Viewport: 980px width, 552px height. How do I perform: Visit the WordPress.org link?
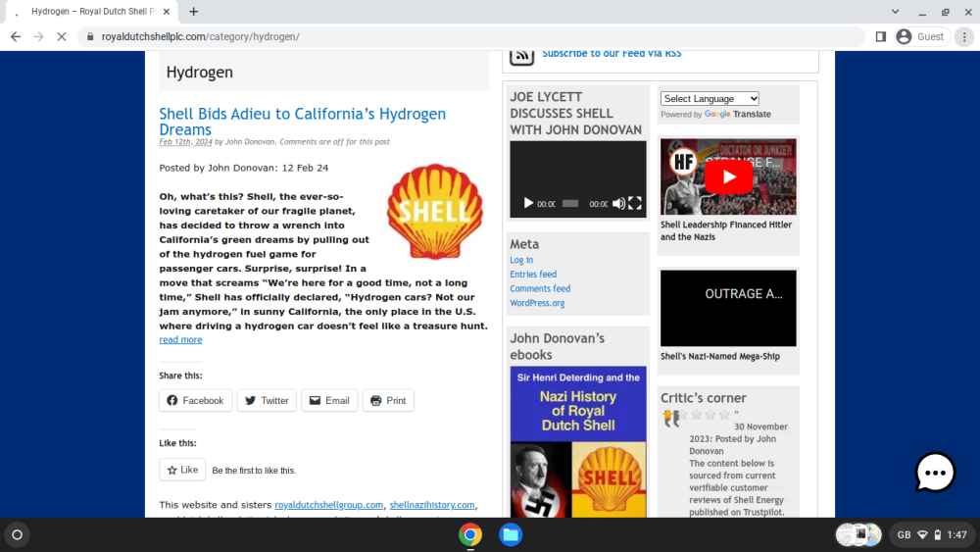pos(537,303)
